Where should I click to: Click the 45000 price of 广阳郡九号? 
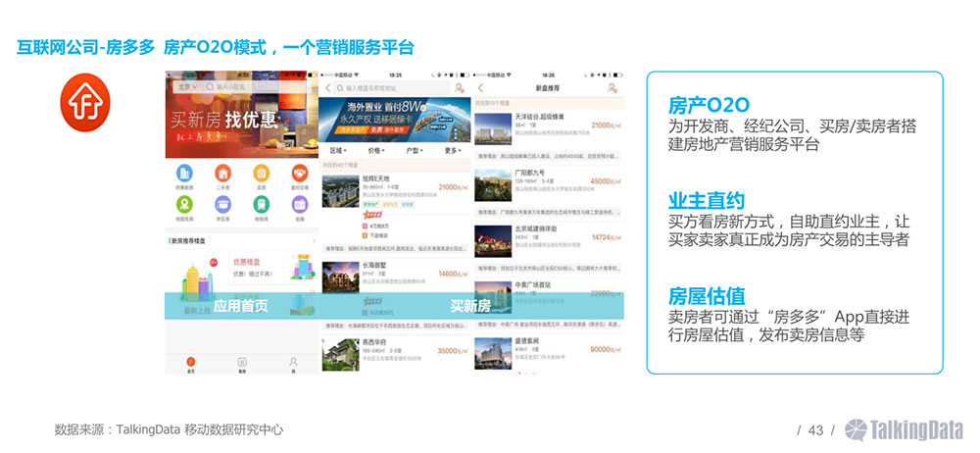(606, 181)
